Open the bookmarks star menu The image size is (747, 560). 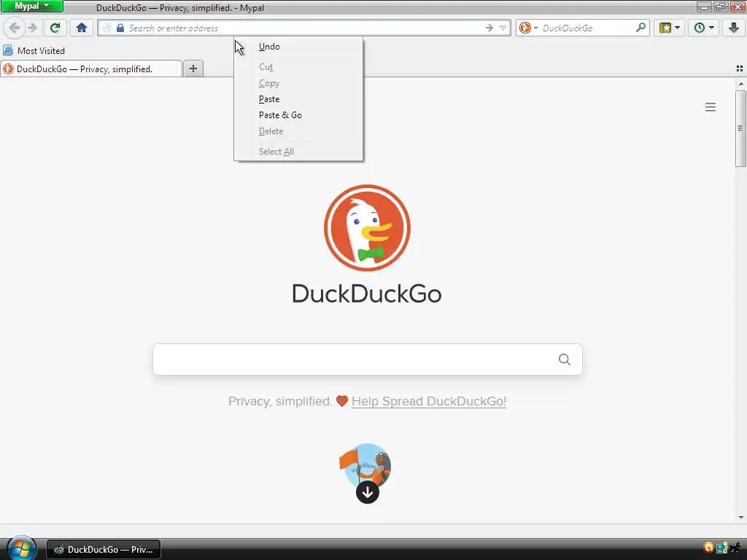click(x=670, y=28)
